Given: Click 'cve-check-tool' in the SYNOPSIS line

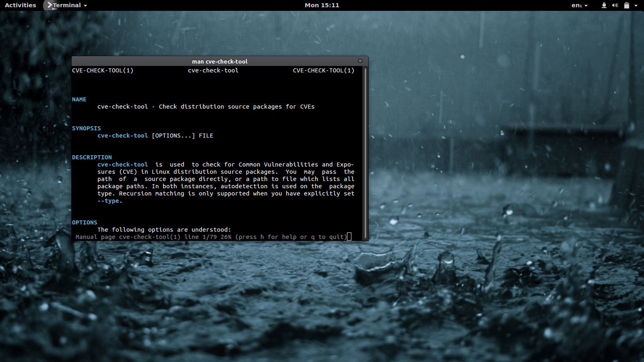Looking at the screenshot, I should click(123, 136).
